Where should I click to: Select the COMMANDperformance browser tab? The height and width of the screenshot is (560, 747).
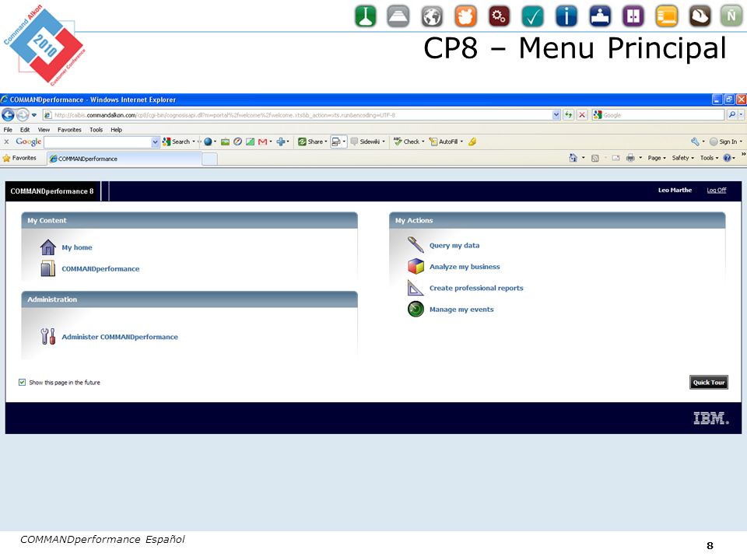[124, 159]
